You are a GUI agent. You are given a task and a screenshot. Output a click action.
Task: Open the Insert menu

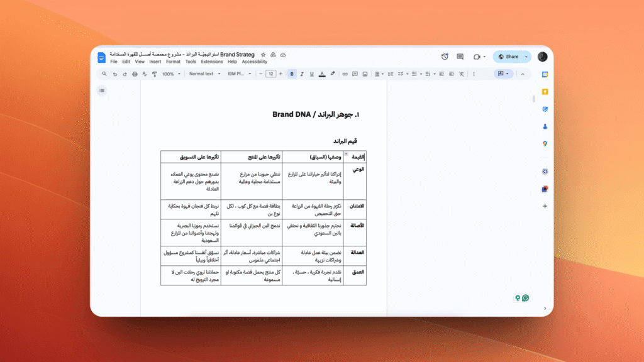pyautogui.click(x=155, y=62)
